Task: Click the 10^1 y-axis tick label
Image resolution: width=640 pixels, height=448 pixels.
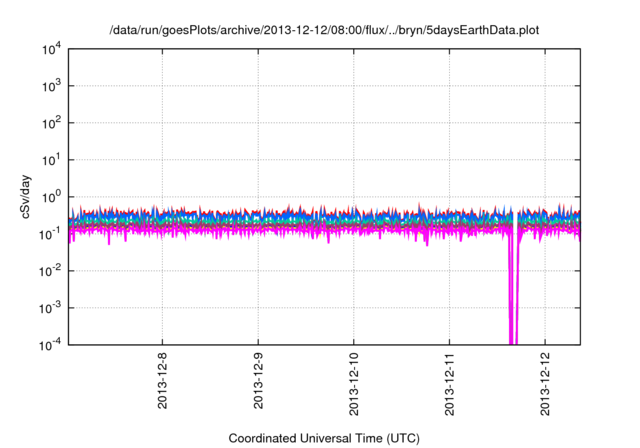Action: click(x=51, y=160)
